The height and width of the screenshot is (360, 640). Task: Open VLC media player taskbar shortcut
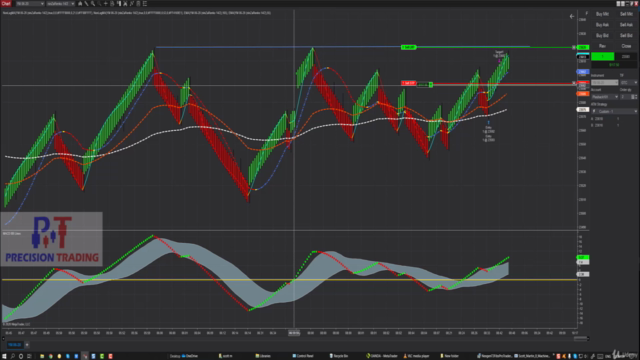416,356
